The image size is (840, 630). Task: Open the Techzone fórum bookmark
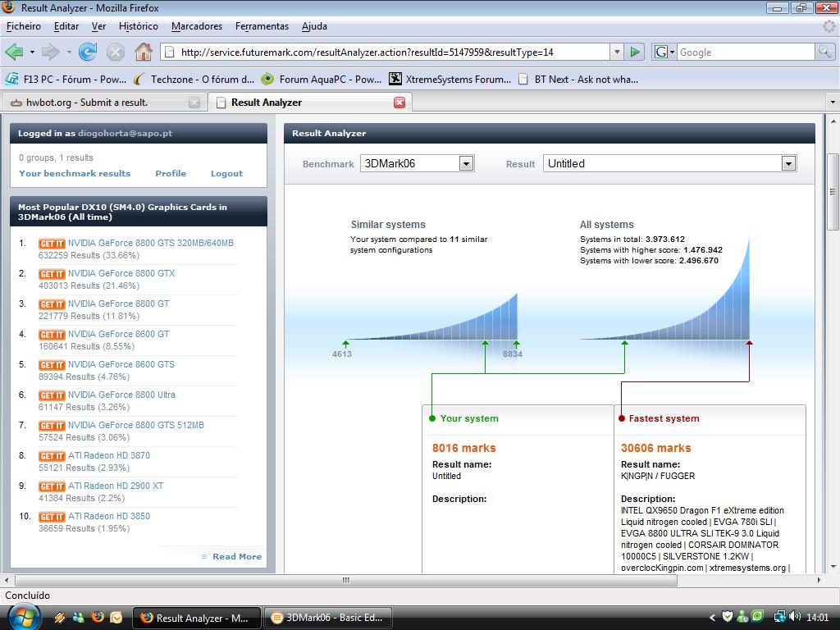tap(194, 80)
